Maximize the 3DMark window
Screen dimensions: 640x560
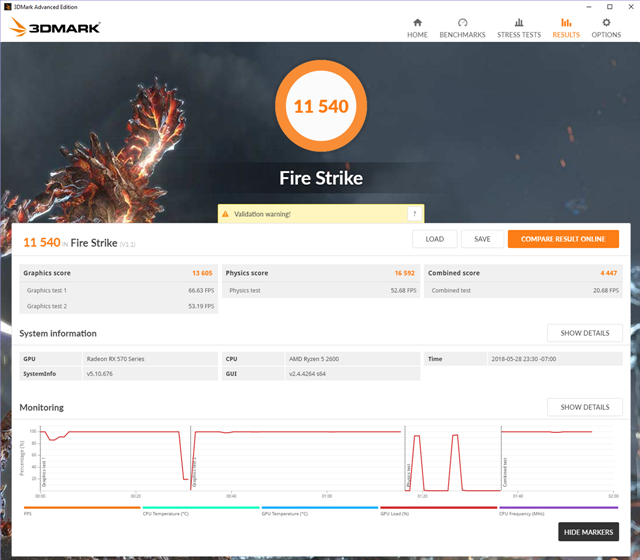point(609,7)
